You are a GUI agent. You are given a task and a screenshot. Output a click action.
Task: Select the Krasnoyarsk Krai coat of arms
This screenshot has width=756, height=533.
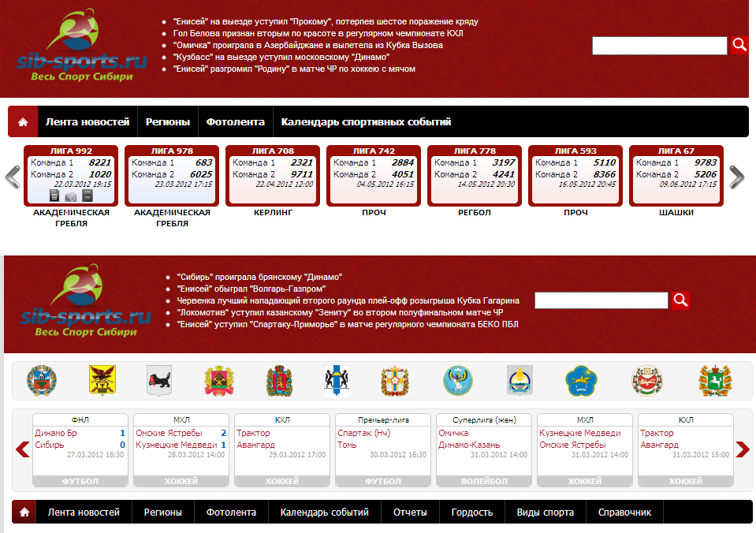[x=277, y=382]
